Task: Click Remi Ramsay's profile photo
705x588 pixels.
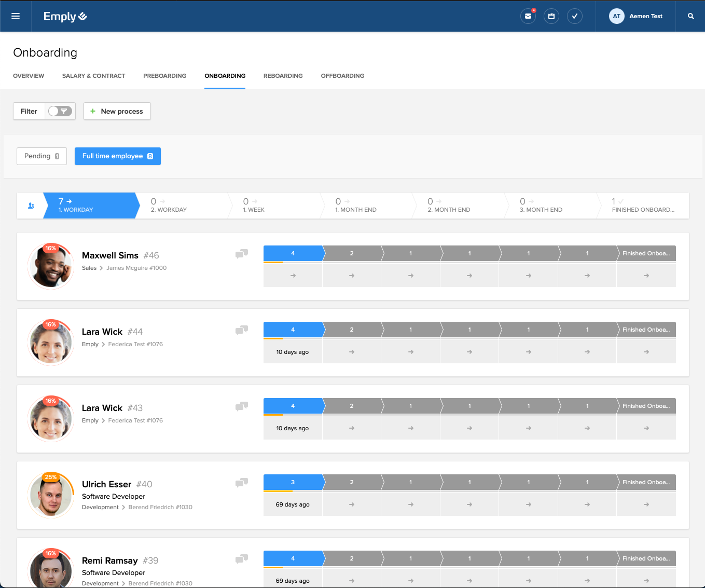Action: [51, 569]
